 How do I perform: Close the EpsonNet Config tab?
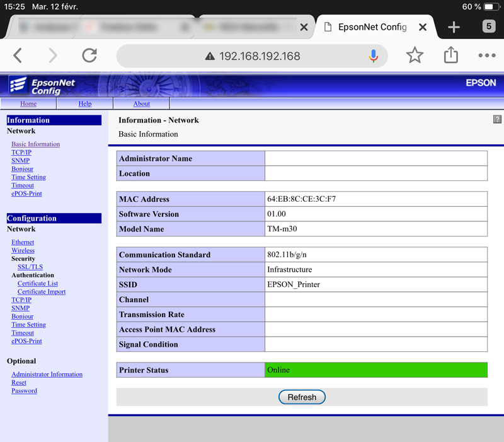(423, 27)
